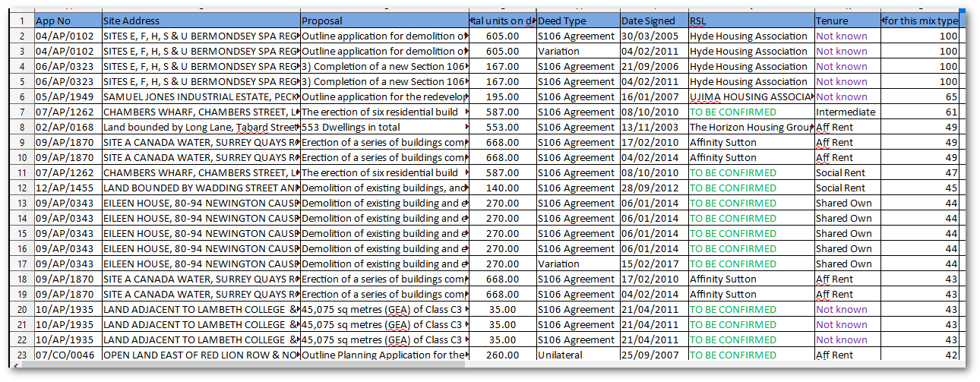Screen dimensions: 980x382
Task: Select the Variation deed type in row 17
Action: coord(577,264)
